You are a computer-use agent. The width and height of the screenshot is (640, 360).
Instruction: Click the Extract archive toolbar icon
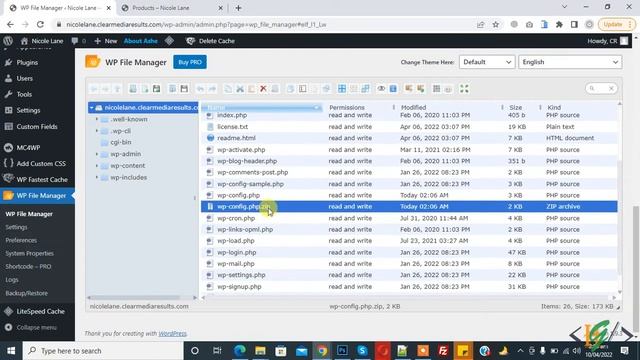pos(409,89)
